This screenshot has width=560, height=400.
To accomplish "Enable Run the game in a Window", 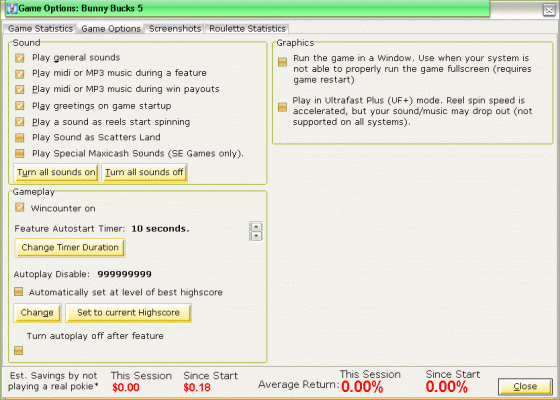I will [282, 62].
